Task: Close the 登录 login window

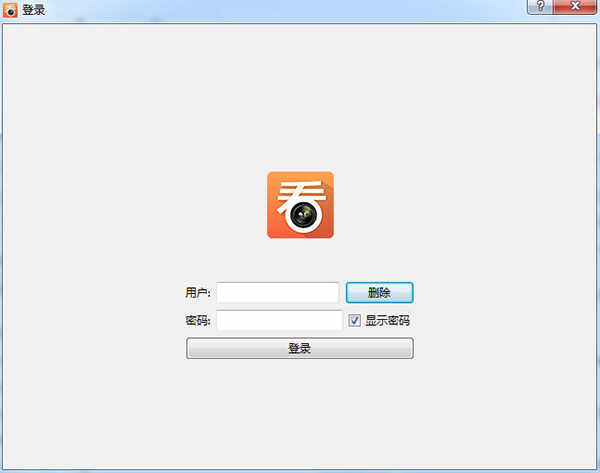Action: pyautogui.click(x=576, y=7)
